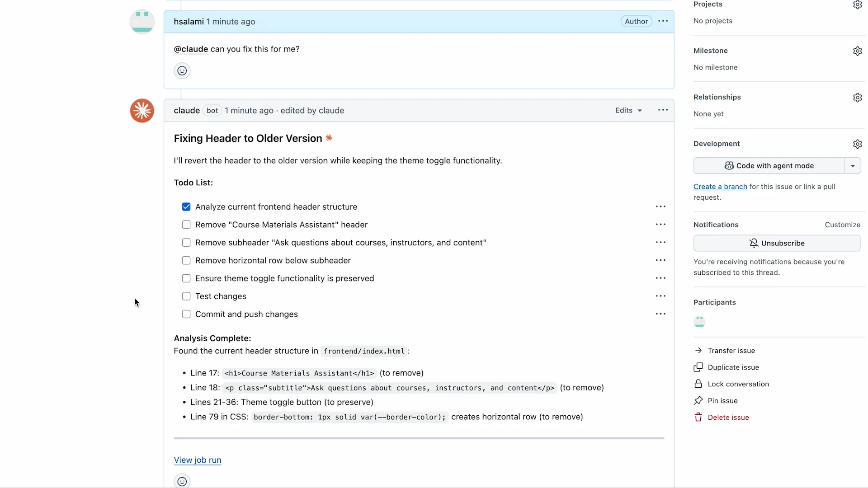Click claude bot avatar

pos(142,111)
